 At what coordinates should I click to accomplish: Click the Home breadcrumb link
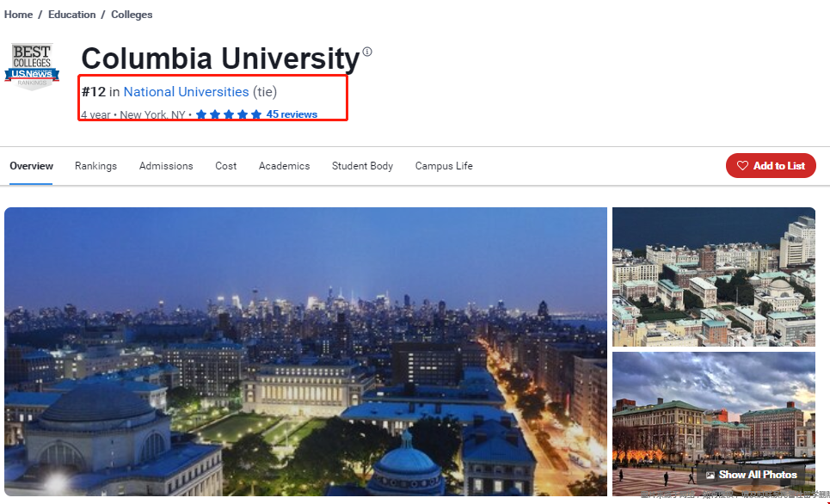click(19, 15)
